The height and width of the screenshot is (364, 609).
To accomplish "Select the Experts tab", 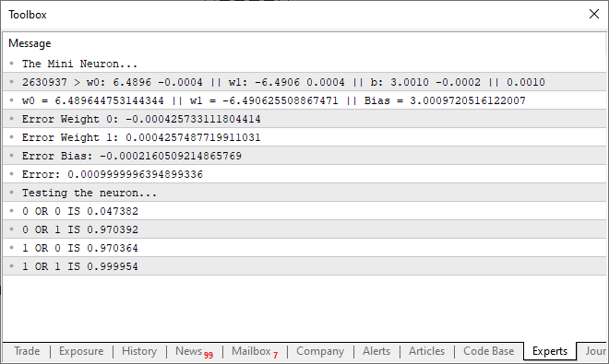I will 550,351.
